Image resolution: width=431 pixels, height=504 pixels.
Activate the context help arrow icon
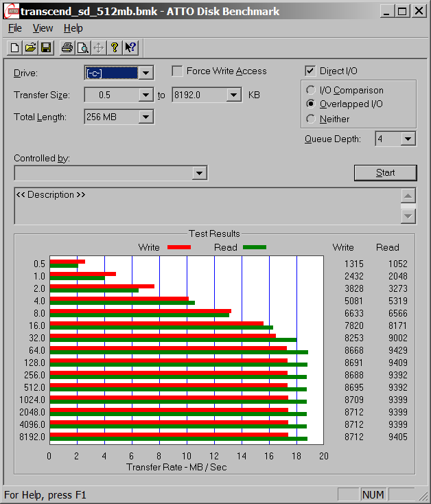click(130, 47)
